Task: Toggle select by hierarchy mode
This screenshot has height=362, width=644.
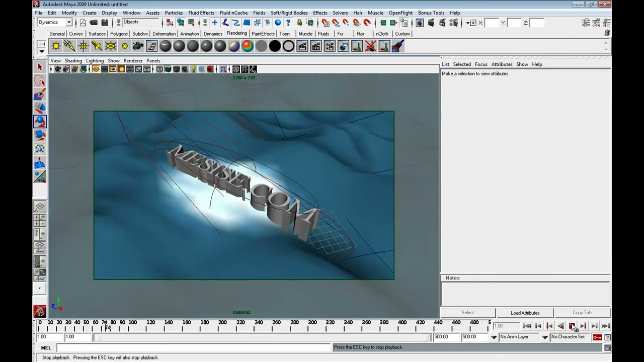Action: tap(170, 23)
